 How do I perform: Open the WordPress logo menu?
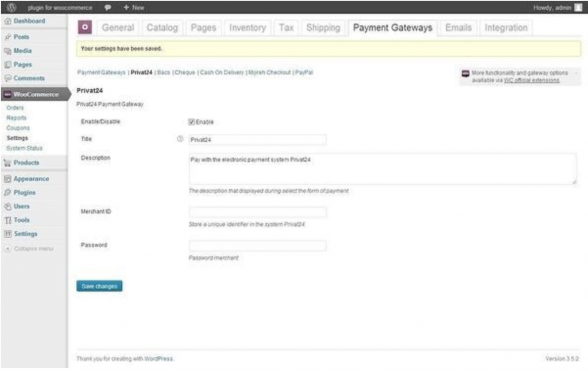(11, 7)
